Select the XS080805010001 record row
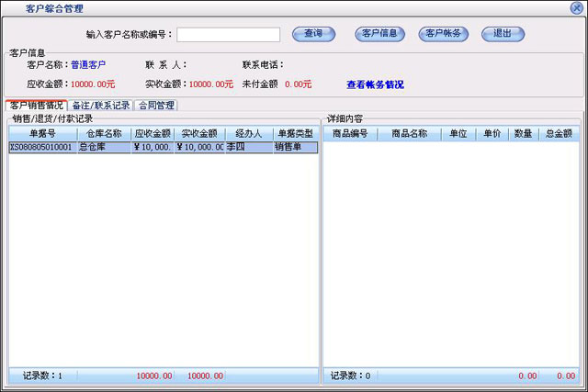This screenshot has height=392, width=588. (42, 147)
